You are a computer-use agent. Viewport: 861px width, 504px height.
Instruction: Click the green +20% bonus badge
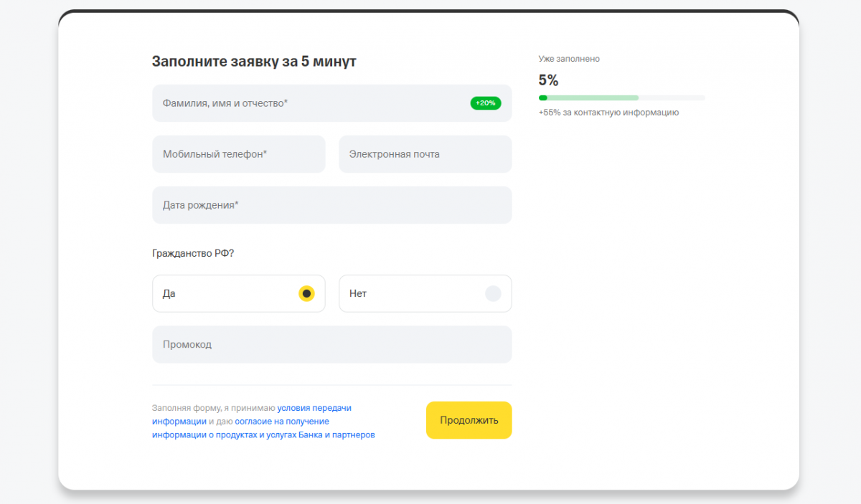click(486, 103)
